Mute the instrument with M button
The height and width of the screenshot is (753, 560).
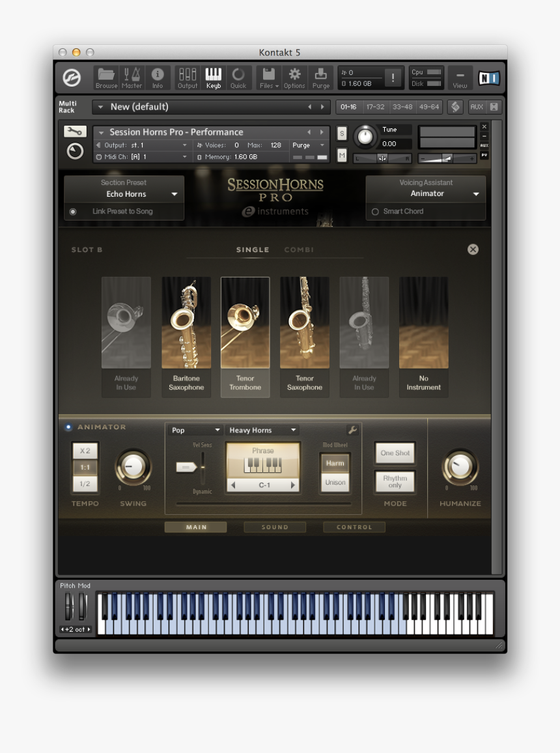click(x=342, y=155)
